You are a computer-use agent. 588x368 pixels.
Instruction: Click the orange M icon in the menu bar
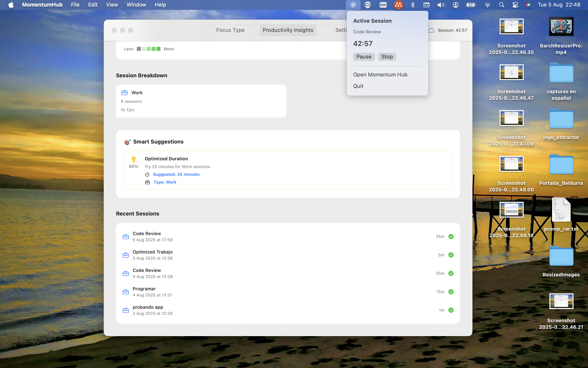[398, 5]
